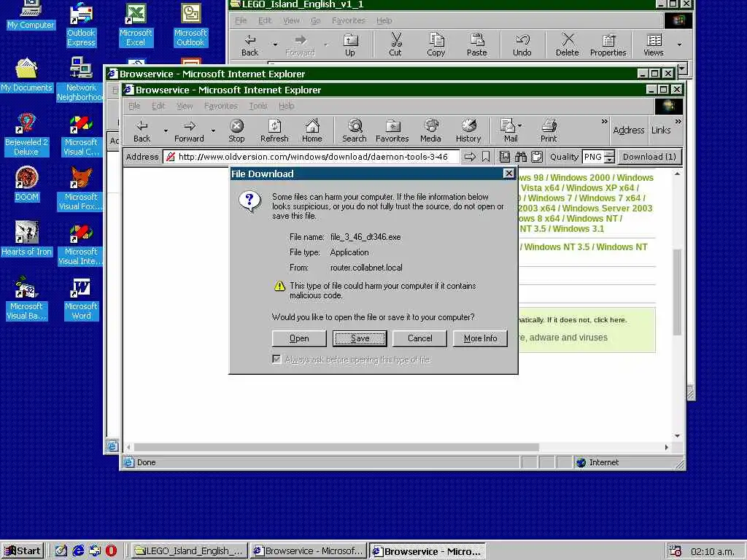Cancel the File Download dialog

click(x=419, y=338)
